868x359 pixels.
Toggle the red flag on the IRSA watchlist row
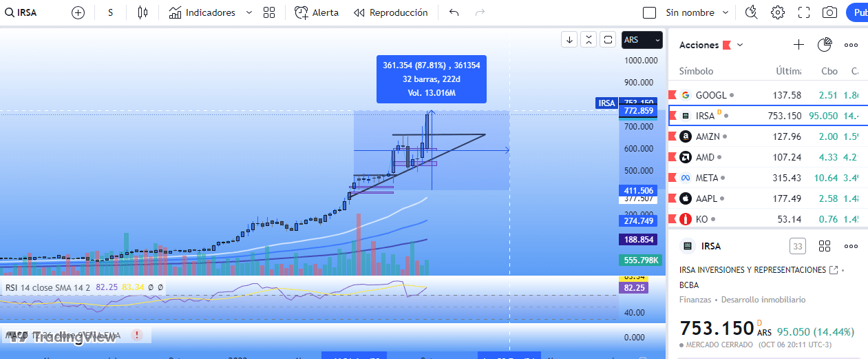[x=673, y=116]
